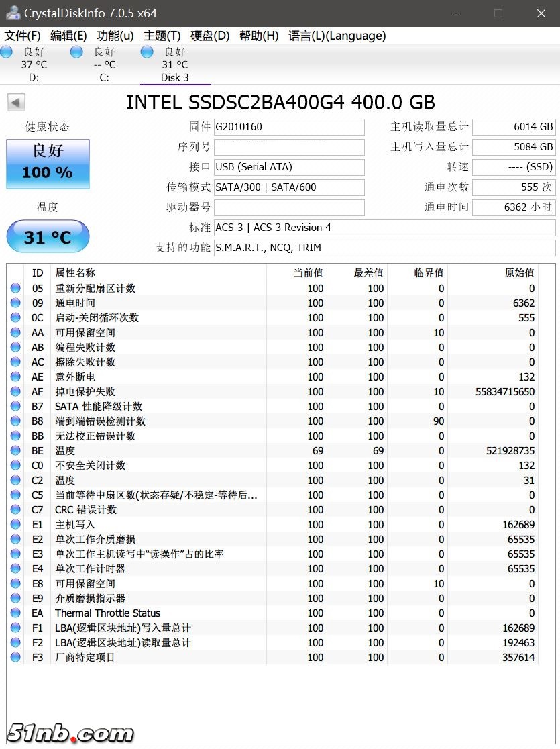Click the interface field USB (Serial ATA)
The width and height of the screenshot is (560, 749).
[289, 167]
